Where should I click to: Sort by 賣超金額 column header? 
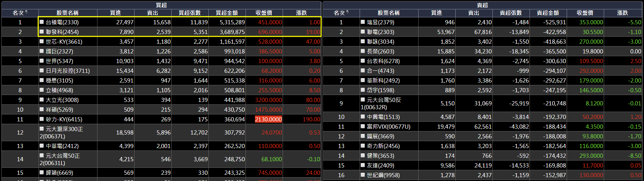pos(548,13)
